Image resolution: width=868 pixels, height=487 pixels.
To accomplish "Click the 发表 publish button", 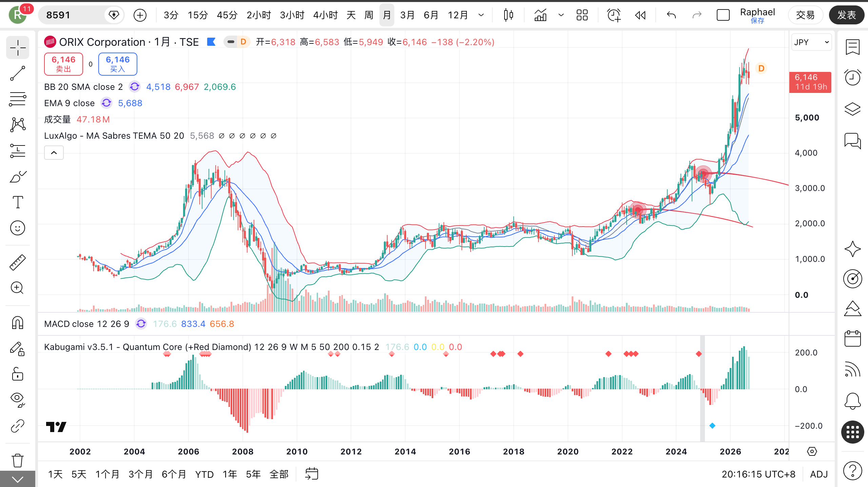I will point(846,15).
